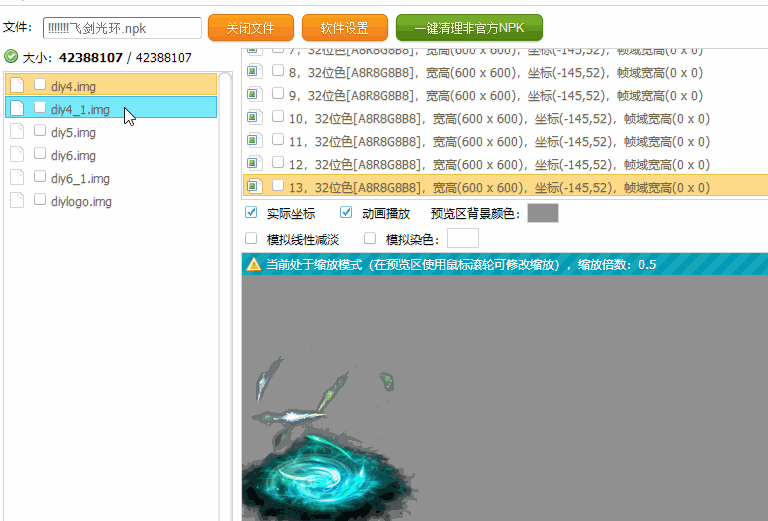
Task: Click 一键清理非官方NPK green button
Action: click(x=469, y=28)
